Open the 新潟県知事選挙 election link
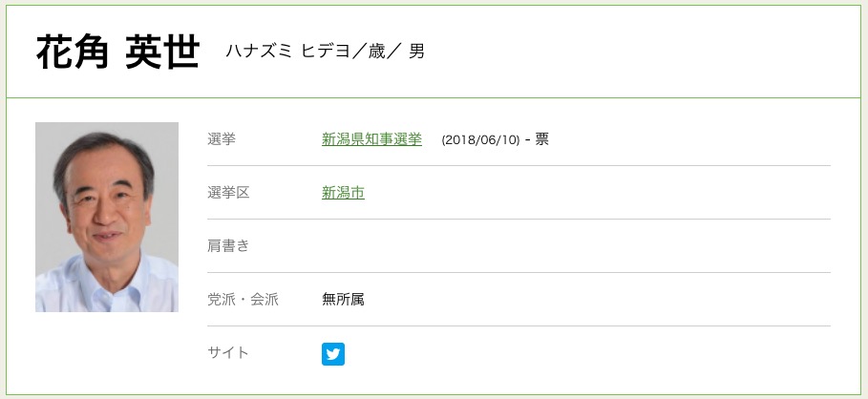Image resolution: width=868 pixels, height=399 pixels. pyautogui.click(x=371, y=139)
